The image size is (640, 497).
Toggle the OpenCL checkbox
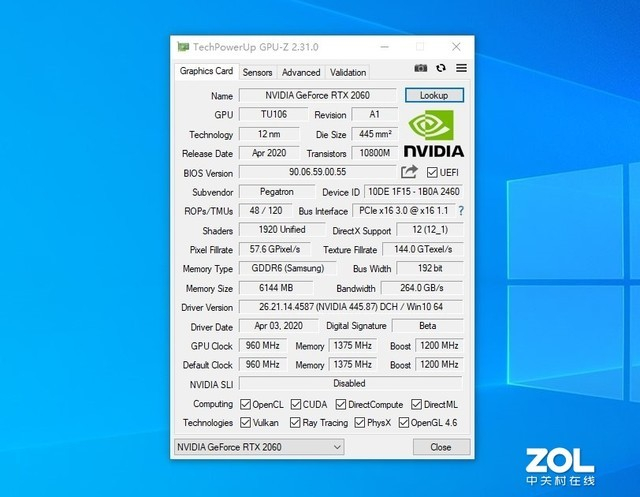(x=245, y=404)
